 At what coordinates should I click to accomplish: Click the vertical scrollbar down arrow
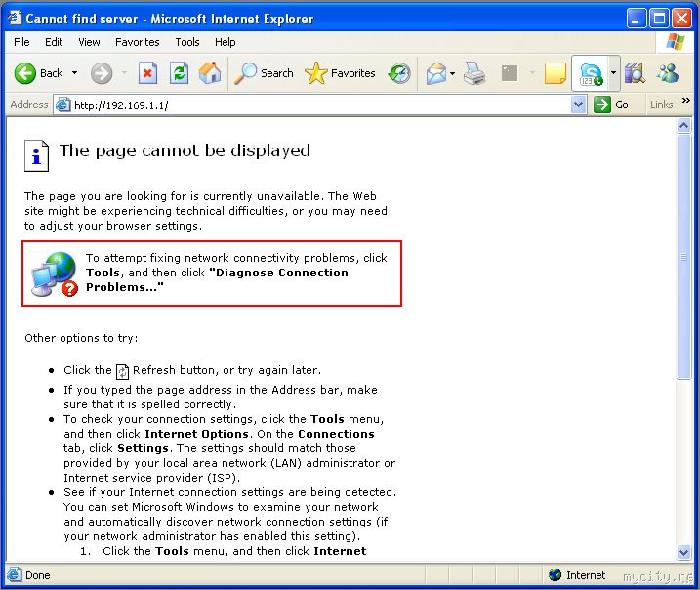684,552
